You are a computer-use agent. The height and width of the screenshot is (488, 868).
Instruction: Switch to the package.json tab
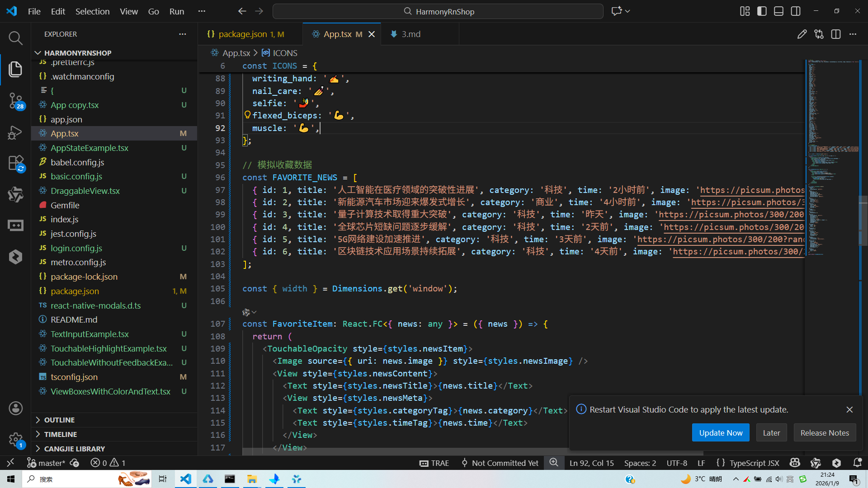tap(250, 34)
